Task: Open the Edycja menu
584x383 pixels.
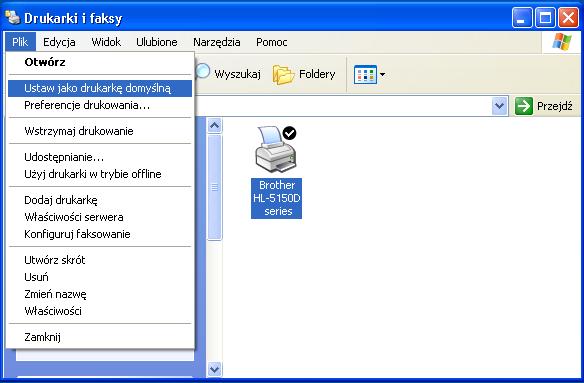Action: click(59, 42)
